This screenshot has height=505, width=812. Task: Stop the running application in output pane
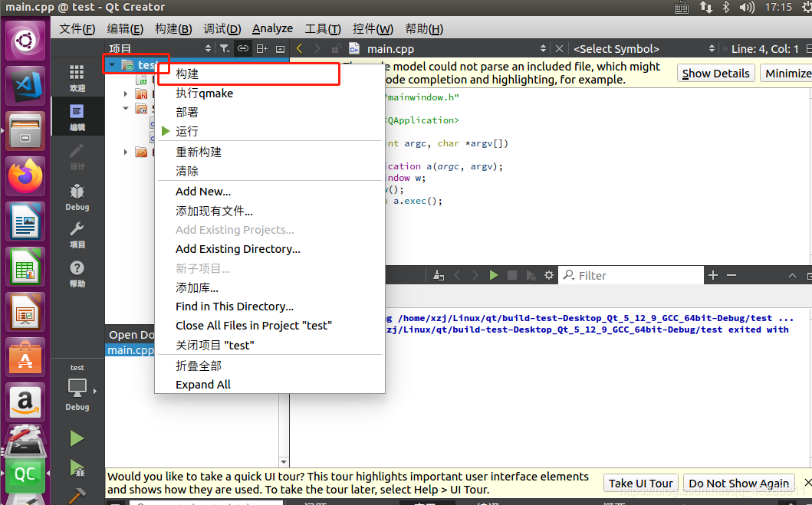[512, 275]
